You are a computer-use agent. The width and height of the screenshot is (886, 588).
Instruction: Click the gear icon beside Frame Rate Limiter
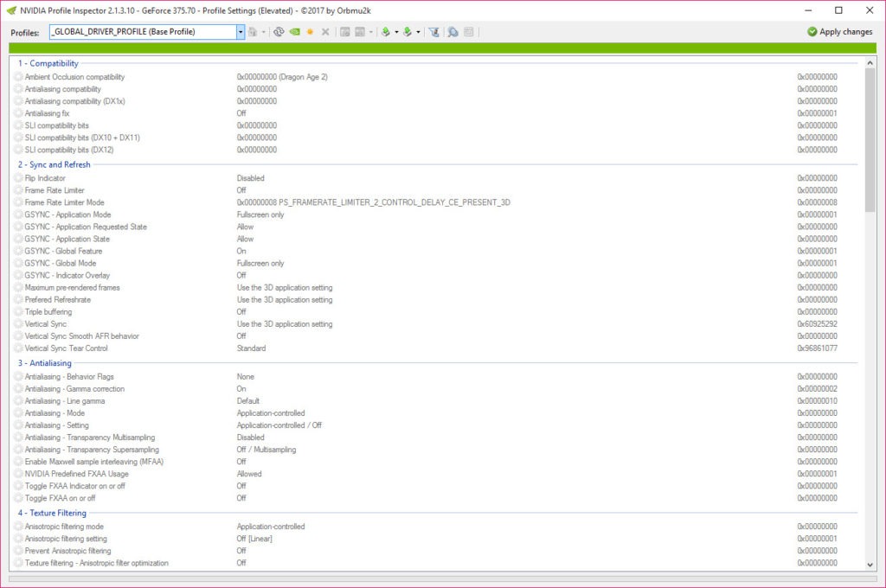(x=18, y=190)
